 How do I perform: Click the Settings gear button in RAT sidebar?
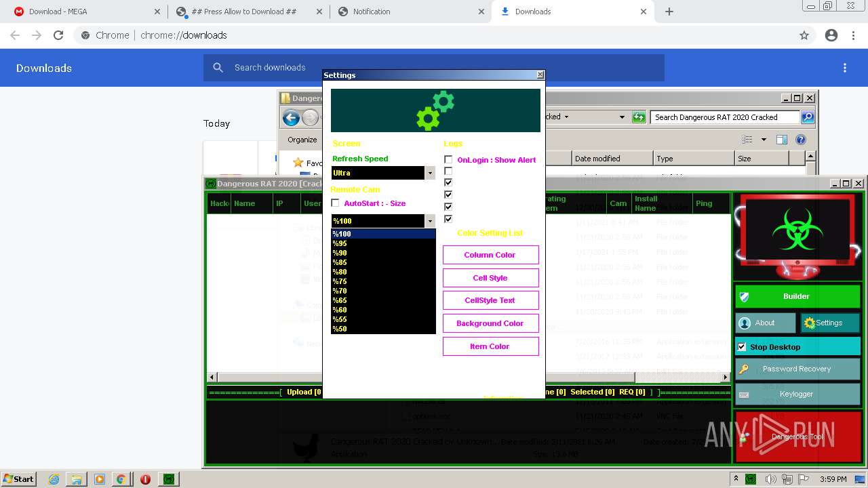[829, 323]
